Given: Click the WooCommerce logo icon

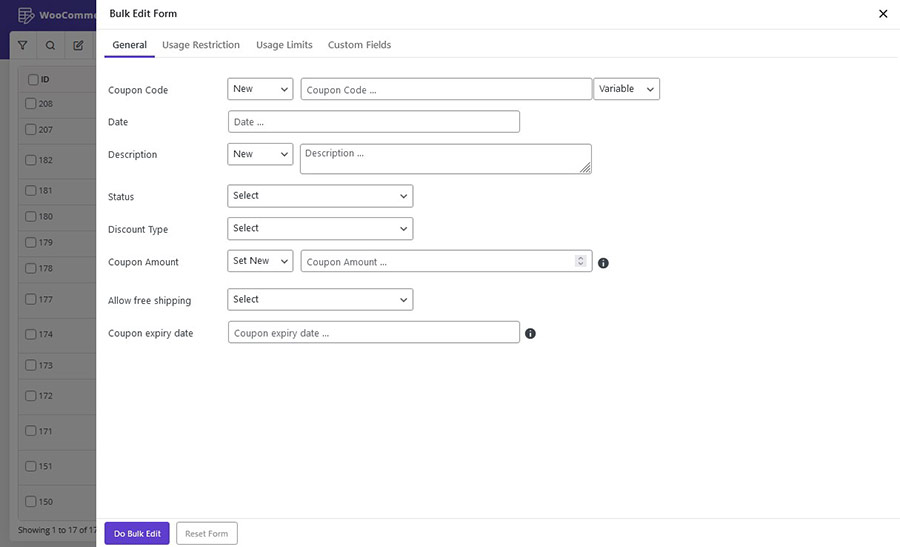Looking at the screenshot, I should (26, 15).
